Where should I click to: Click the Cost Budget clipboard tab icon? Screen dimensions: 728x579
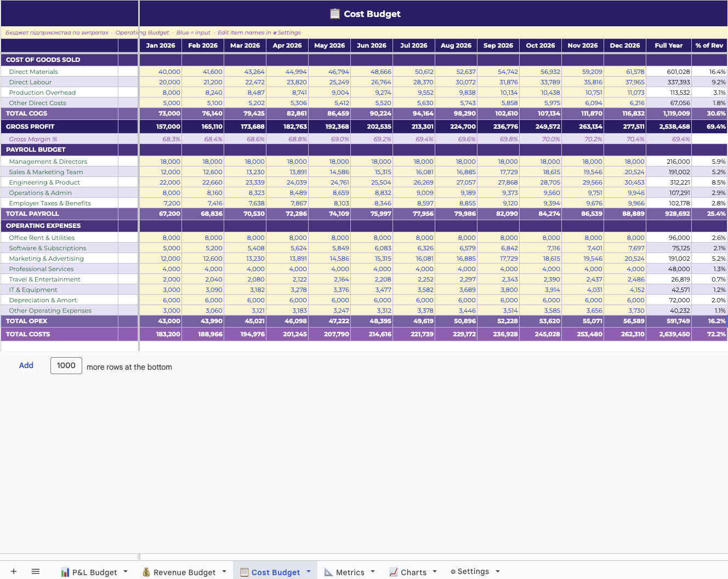pyautogui.click(x=244, y=572)
